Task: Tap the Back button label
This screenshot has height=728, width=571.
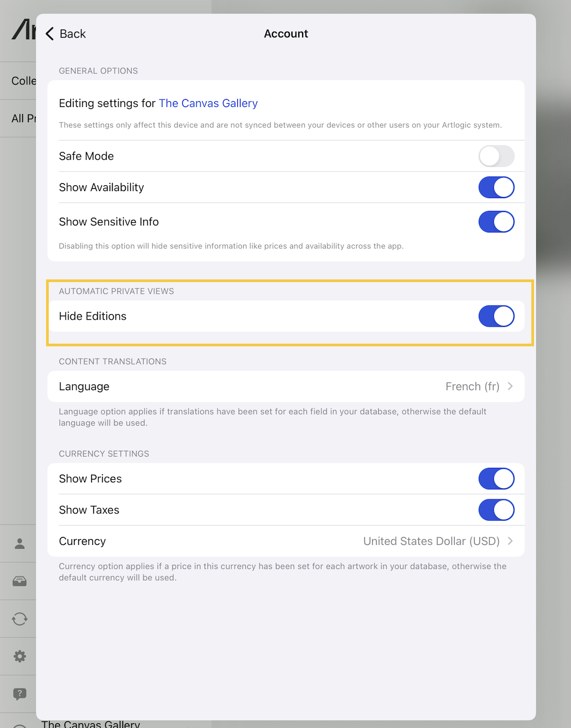Action: 73,34
